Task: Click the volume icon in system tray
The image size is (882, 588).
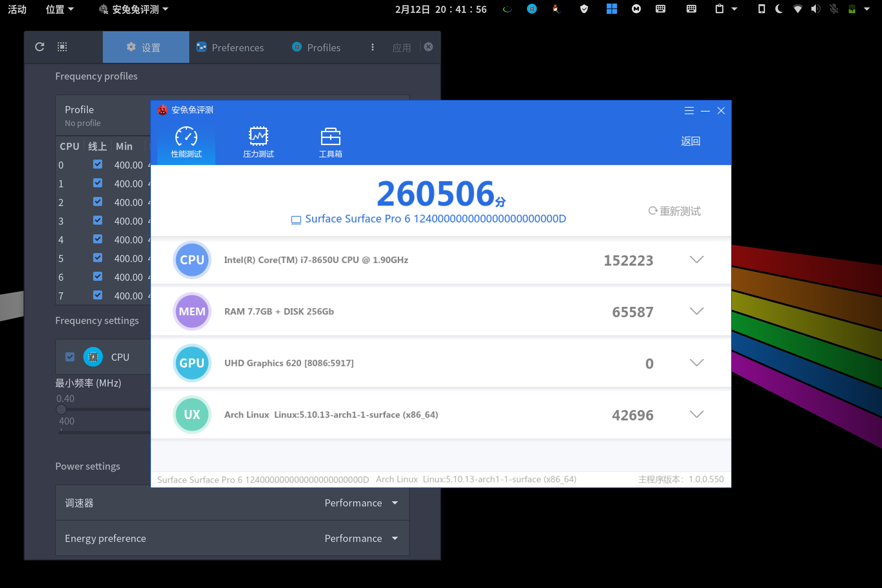Action: pyautogui.click(x=815, y=9)
